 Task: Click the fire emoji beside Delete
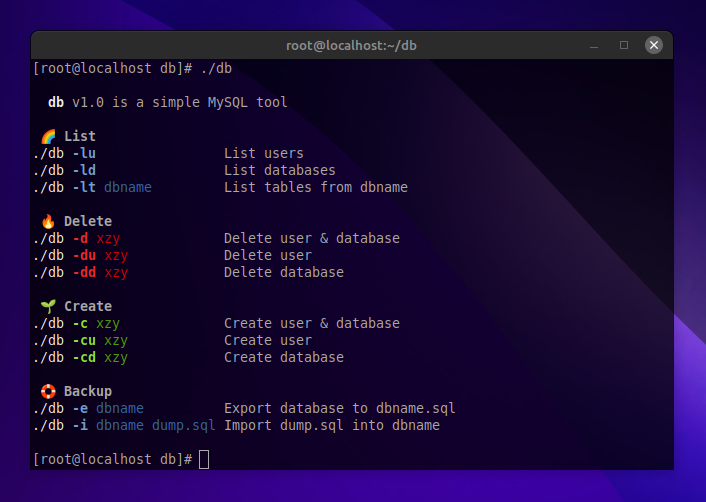pyautogui.click(x=48, y=221)
